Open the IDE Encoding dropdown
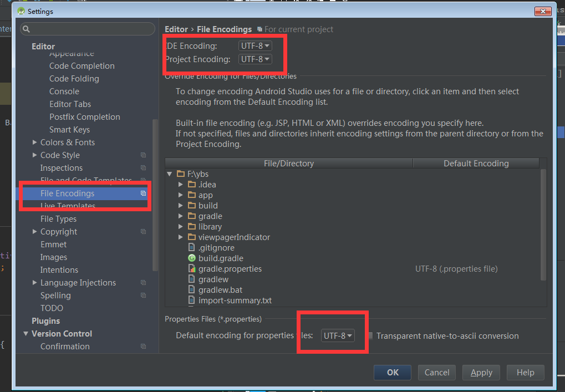Viewport: 565px width, 392px height. click(255, 46)
